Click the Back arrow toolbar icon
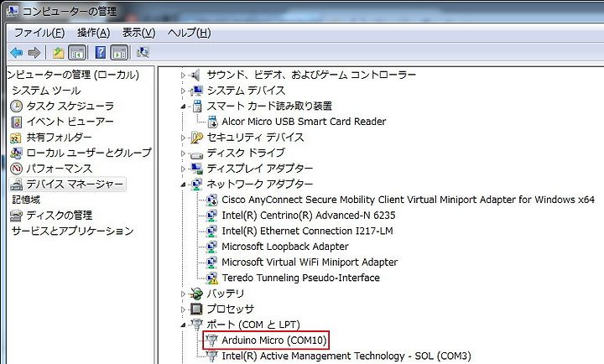 tap(16, 52)
